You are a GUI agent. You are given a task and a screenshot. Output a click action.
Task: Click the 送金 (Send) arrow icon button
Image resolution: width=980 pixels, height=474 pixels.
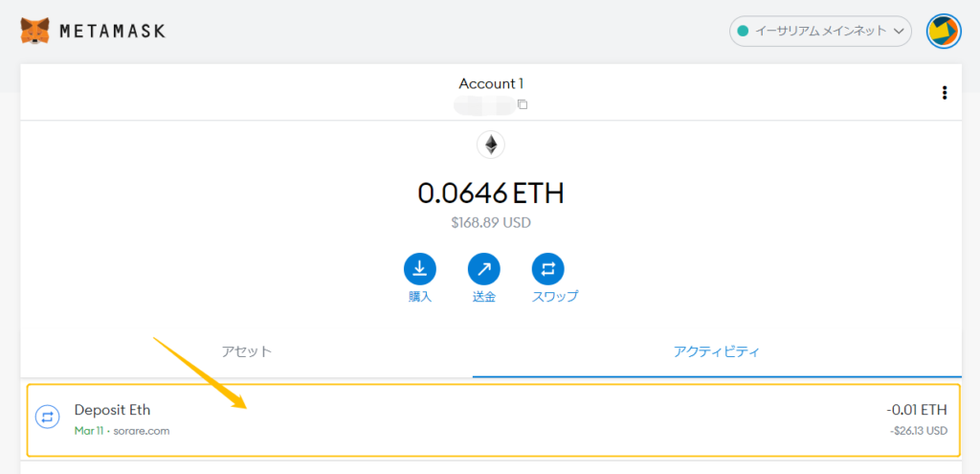click(484, 269)
